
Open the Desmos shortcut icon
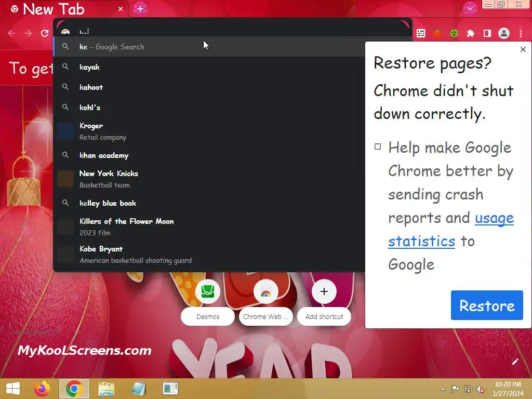click(208, 291)
